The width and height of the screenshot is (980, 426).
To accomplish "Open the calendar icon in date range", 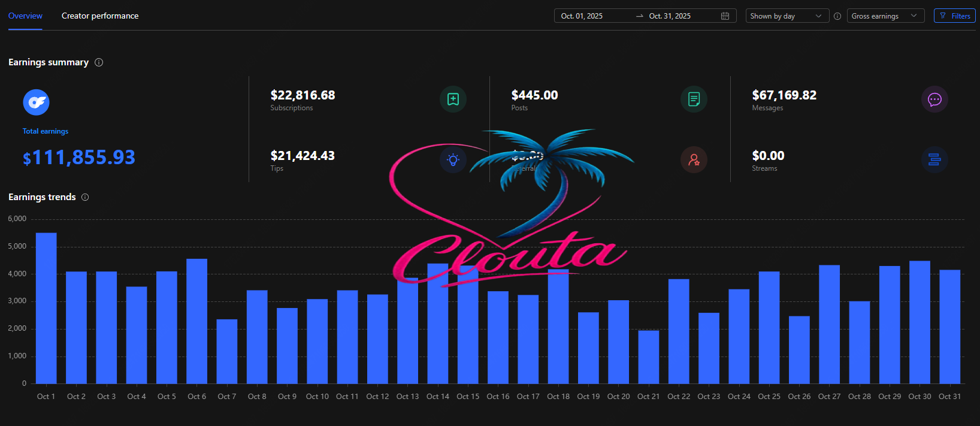I will (725, 16).
